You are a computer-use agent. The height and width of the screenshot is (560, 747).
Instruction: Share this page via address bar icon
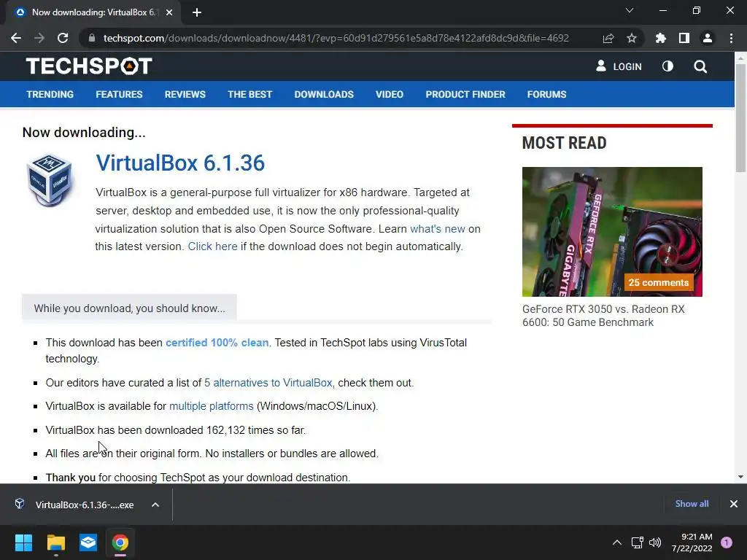[x=608, y=38]
